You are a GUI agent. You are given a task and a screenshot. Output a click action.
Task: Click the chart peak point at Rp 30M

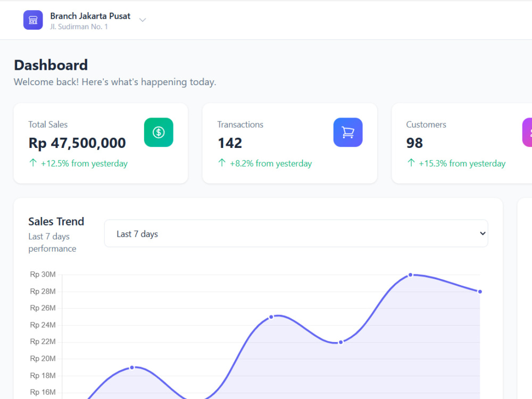411,275
